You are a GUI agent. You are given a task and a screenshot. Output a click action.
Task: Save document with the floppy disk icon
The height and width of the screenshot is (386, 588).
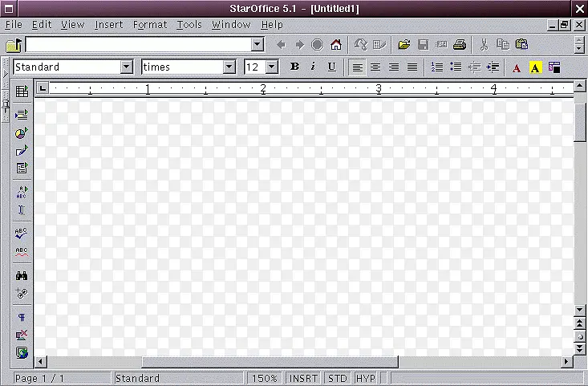tap(423, 45)
